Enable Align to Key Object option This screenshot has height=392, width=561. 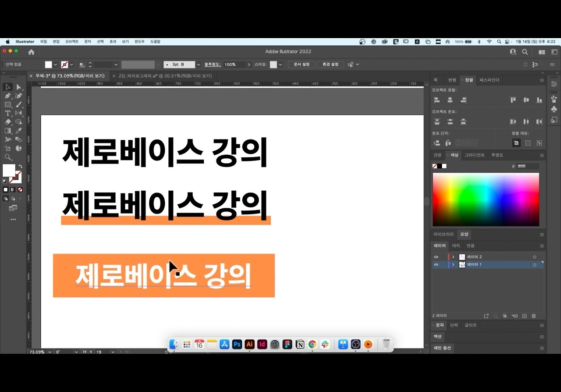point(539,143)
